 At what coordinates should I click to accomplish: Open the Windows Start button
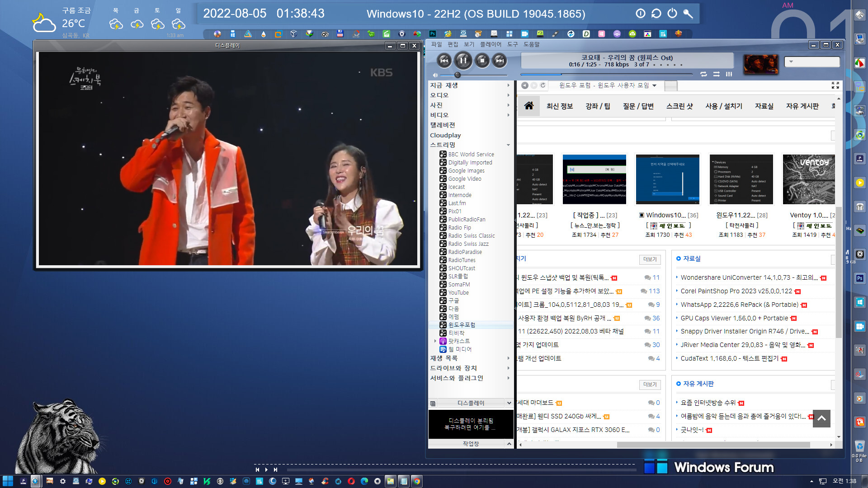pos(8,481)
